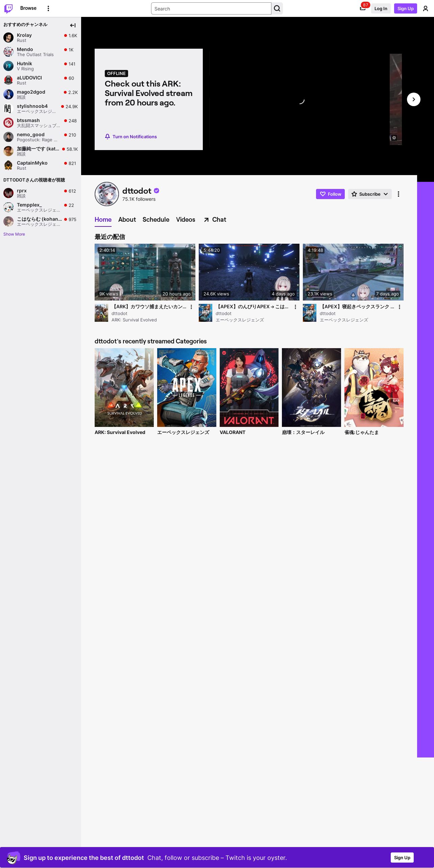Click rprx's channel avatar
The width and height of the screenshot is (434, 868).
8,193
